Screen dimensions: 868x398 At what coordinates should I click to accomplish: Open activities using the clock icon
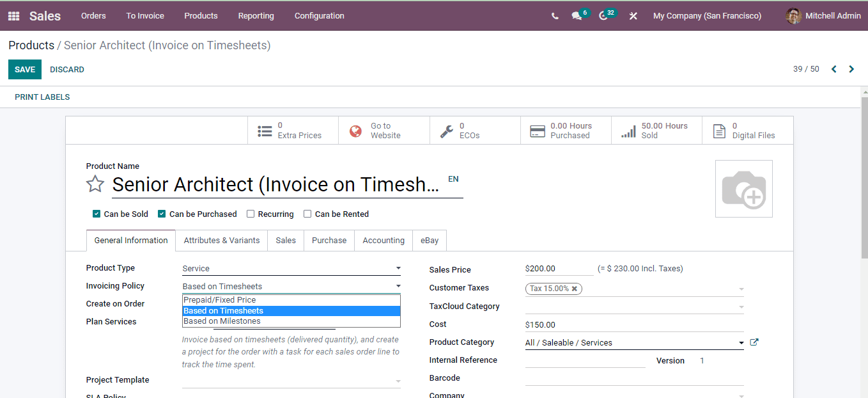tap(603, 15)
